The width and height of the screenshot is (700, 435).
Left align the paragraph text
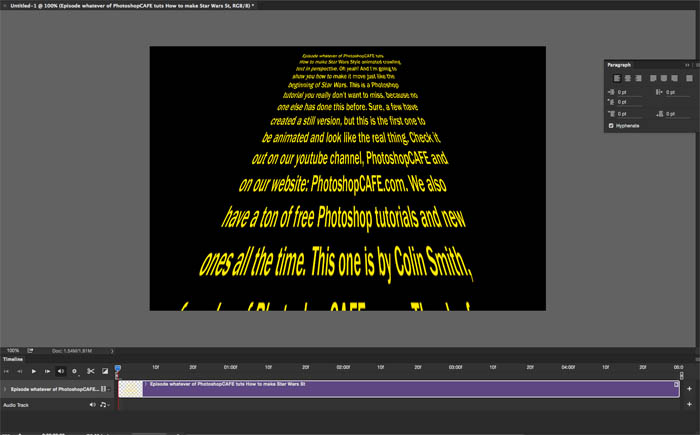(x=617, y=77)
